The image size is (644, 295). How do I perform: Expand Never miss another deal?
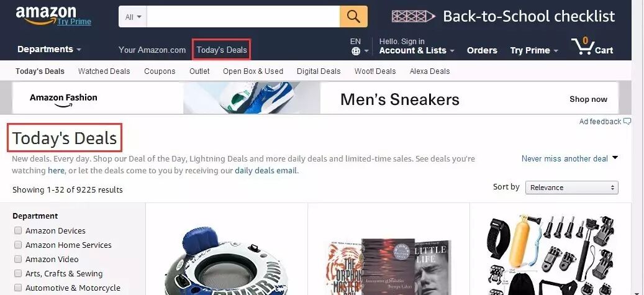pyautogui.click(x=569, y=158)
